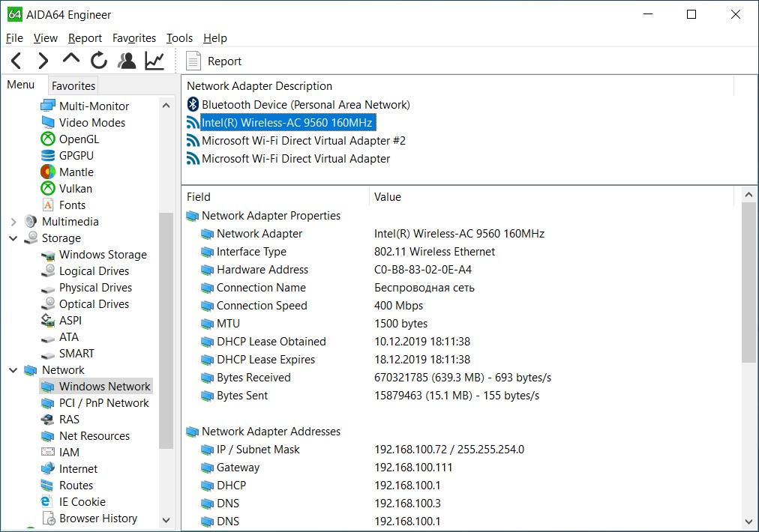The image size is (759, 532).
Task: Open the SMART tree item
Action: (76, 354)
